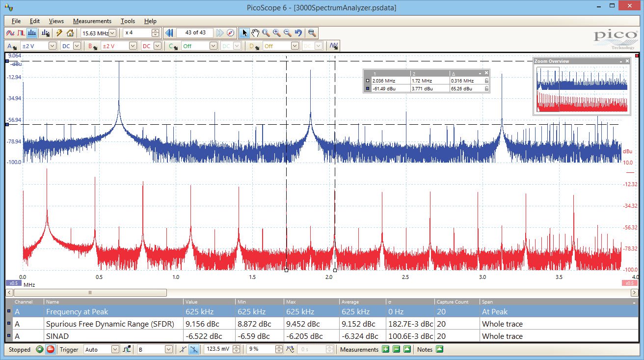
Task: Open the Measurements menu
Action: point(92,21)
